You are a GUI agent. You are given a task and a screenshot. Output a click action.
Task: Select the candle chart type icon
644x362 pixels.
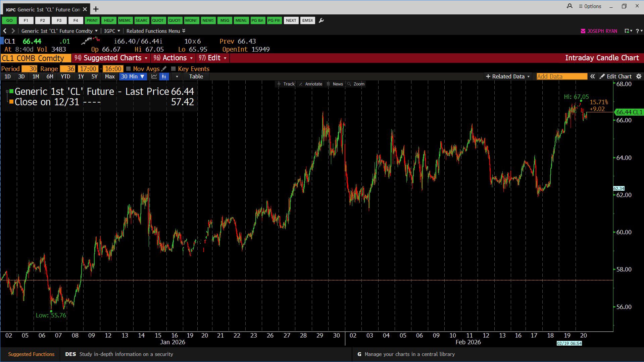(x=164, y=76)
